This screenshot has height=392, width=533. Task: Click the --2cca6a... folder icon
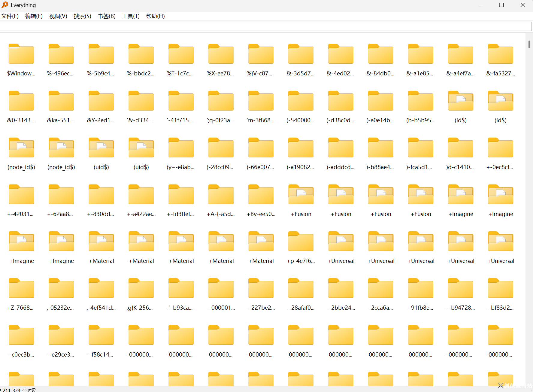(x=381, y=288)
